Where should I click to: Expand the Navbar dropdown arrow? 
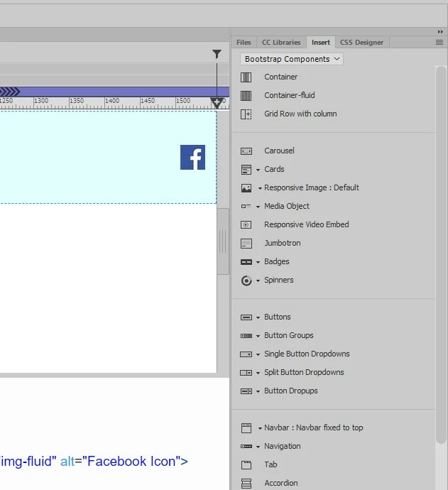click(260, 428)
